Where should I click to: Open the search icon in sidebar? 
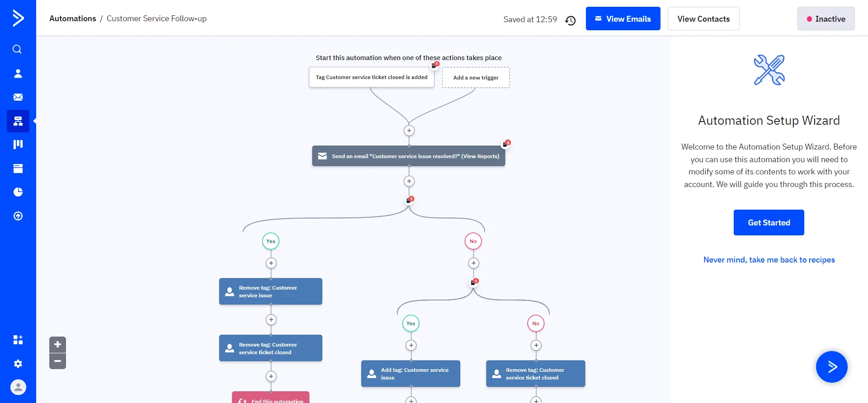pos(17,49)
